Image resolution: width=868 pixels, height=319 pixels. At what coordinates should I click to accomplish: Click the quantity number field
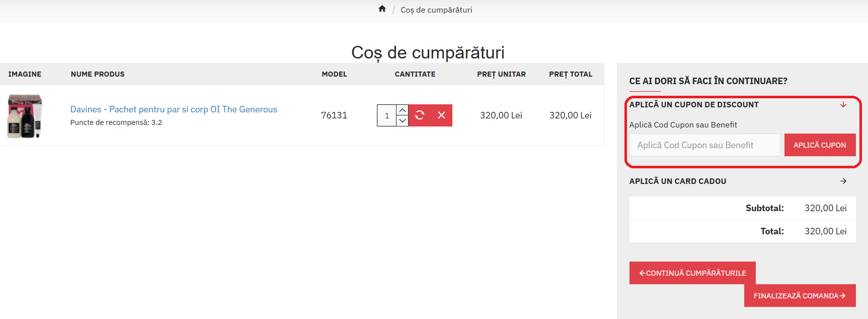click(x=386, y=115)
